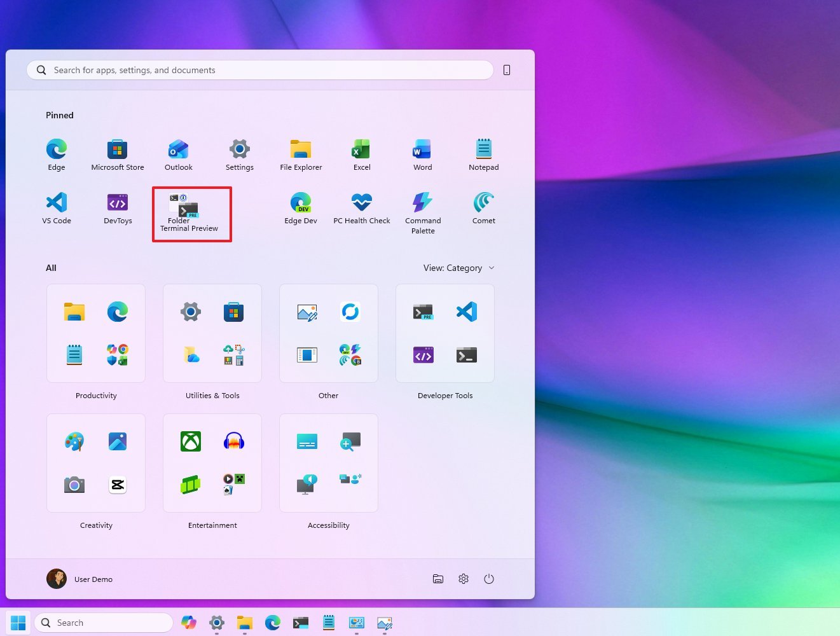Launch Microsoft Edge from the pinned apps

click(x=56, y=153)
